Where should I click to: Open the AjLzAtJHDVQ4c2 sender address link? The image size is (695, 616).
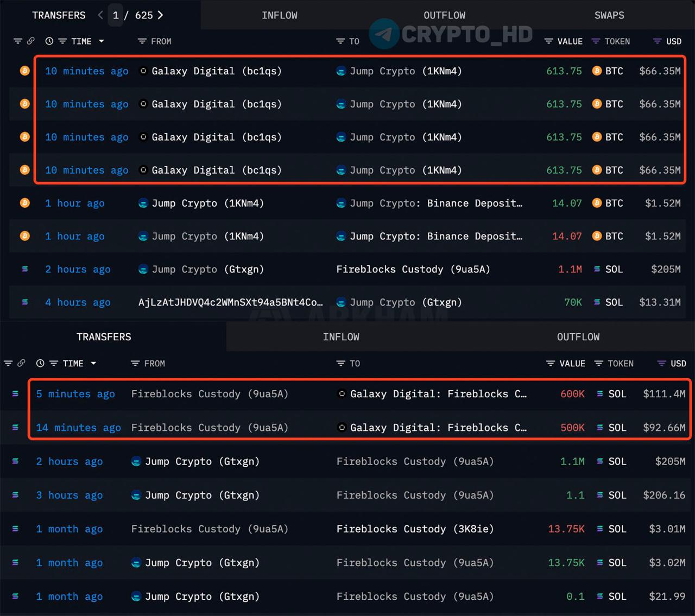(230, 302)
